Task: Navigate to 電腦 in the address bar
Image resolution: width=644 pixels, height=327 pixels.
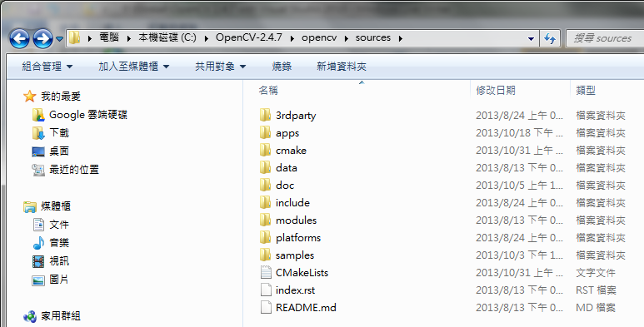Action: pos(109,37)
